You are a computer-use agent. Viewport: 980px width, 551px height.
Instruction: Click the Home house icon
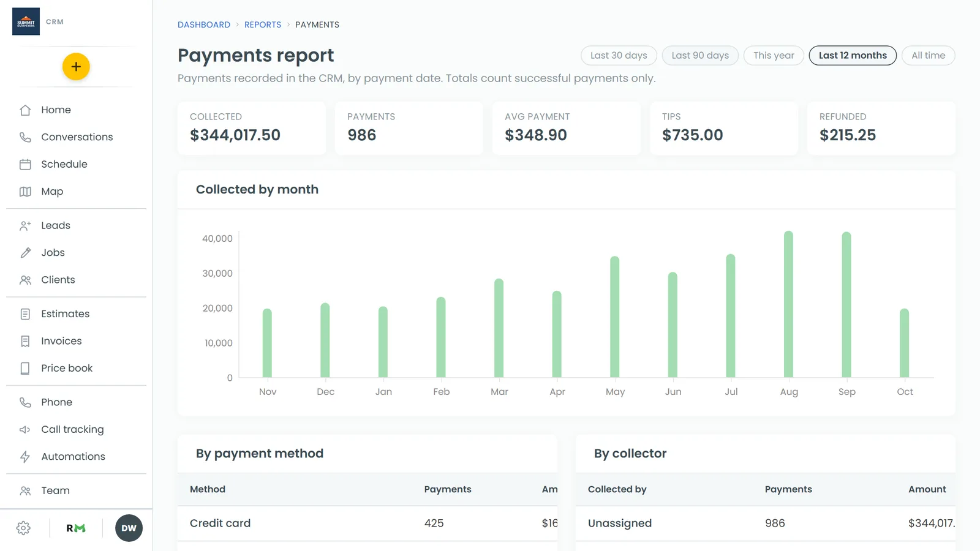[25, 110]
